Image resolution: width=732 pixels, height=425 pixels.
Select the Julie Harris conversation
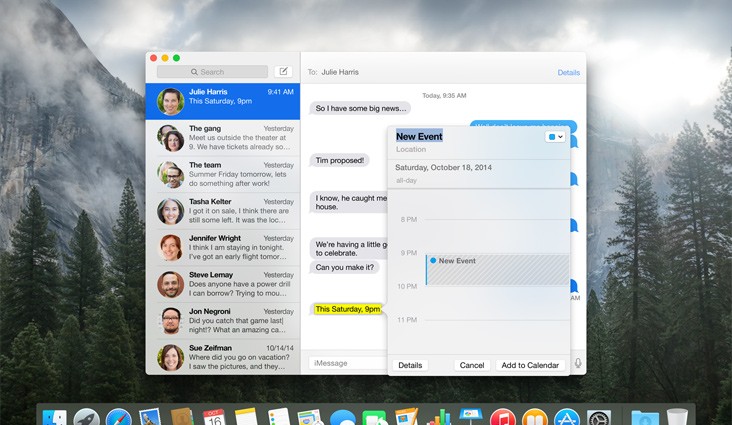[223, 101]
